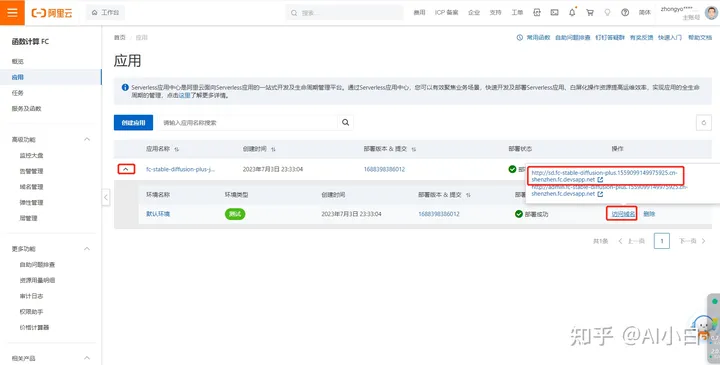Go to 下一页 next page
Screen dimensions: 720x365
click(692, 241)
